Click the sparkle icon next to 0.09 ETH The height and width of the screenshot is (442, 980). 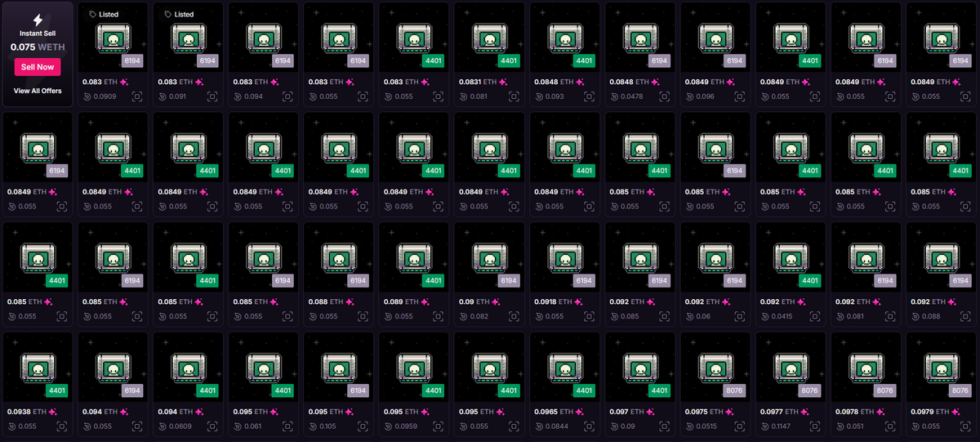(x=494, y=301)
